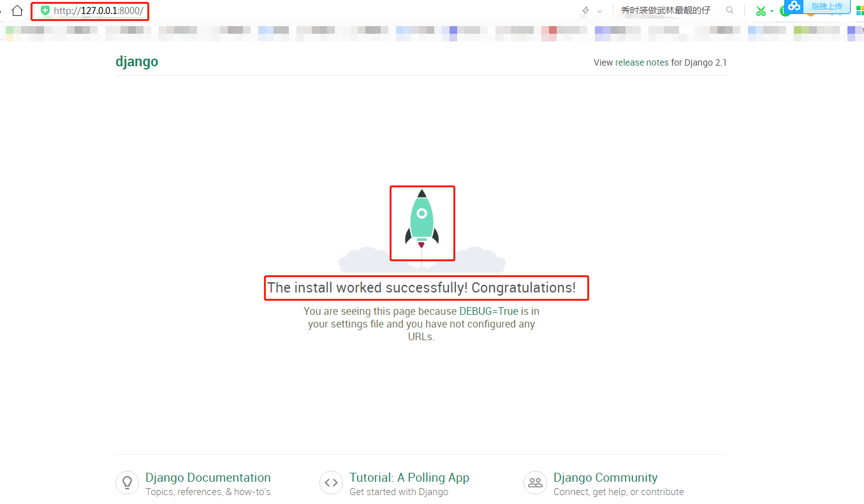Open the DEBUG=True settings link
The width and height of the screenshot is (864, 504).
point(488,312)
